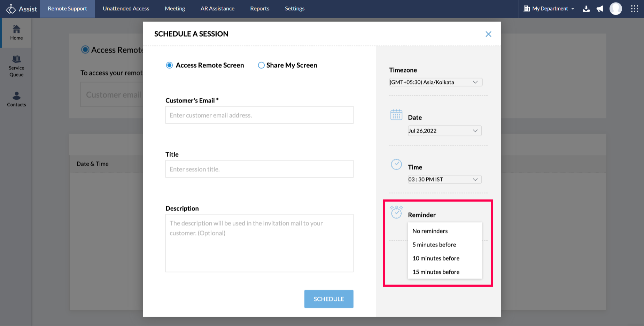Open the Time dropdown showing 03:30 PM

pos(444,180)
